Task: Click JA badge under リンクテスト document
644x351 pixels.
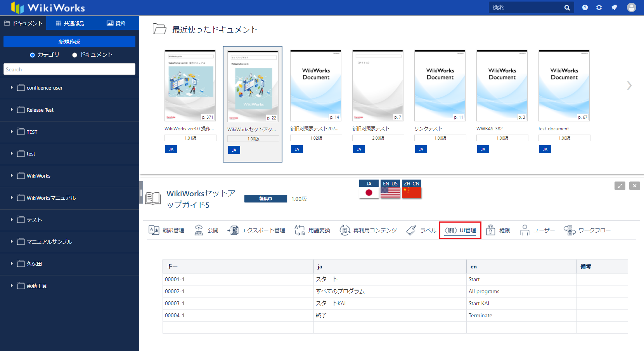Action: 421,149
